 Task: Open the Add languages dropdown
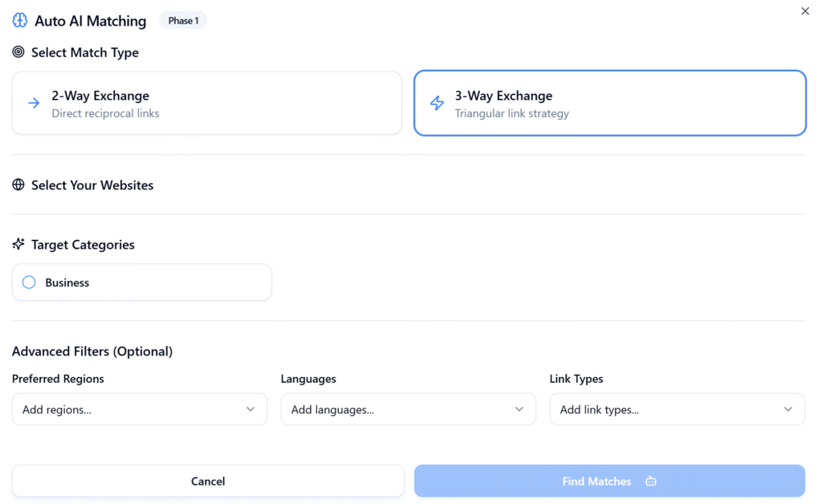(x=408, y=409)
